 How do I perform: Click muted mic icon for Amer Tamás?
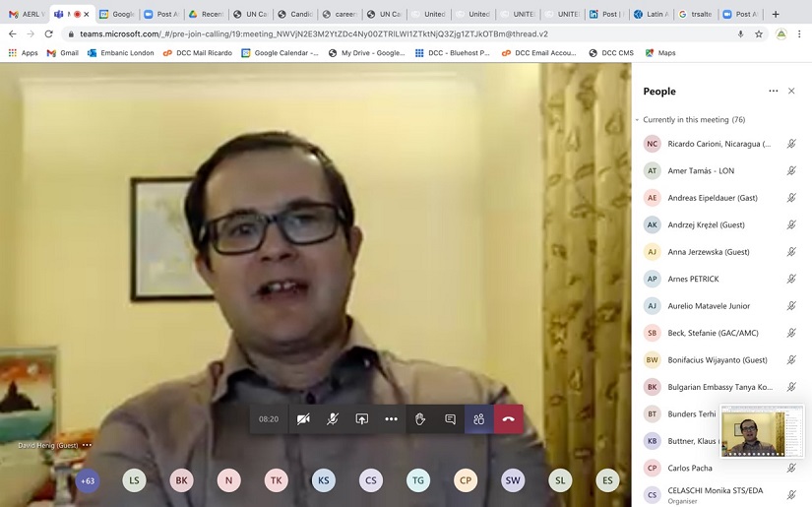791,171
